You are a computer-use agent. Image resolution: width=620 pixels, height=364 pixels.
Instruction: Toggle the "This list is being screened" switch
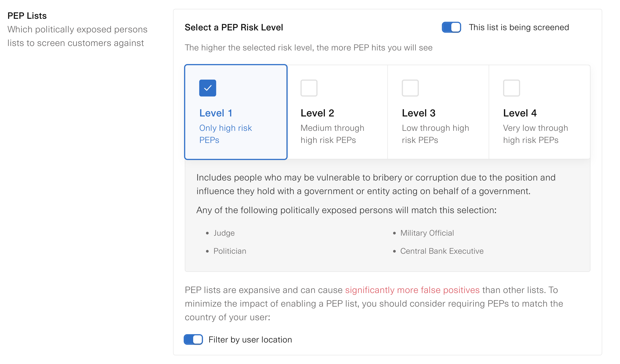pos(451,27)
